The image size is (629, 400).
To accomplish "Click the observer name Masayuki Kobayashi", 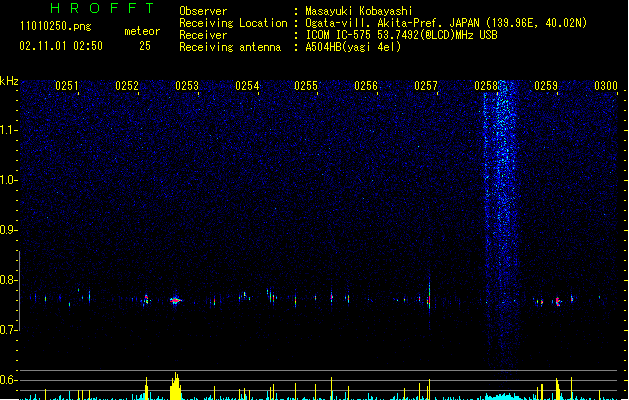I will (x=359, y=11).
